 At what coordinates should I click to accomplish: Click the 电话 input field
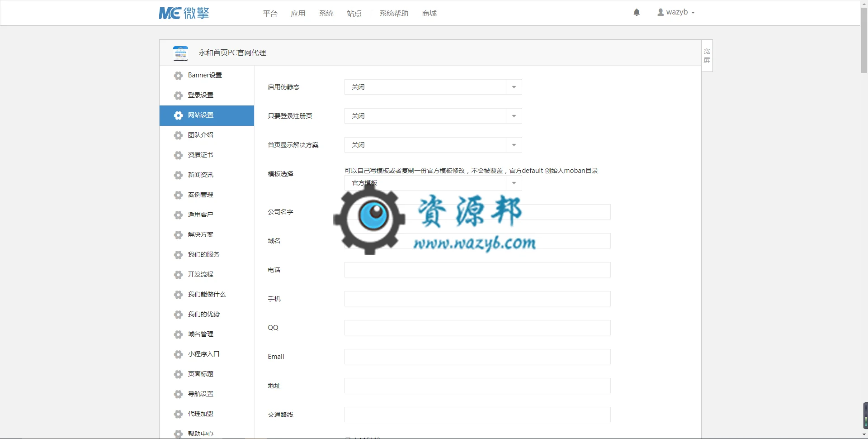click(477, 270)
